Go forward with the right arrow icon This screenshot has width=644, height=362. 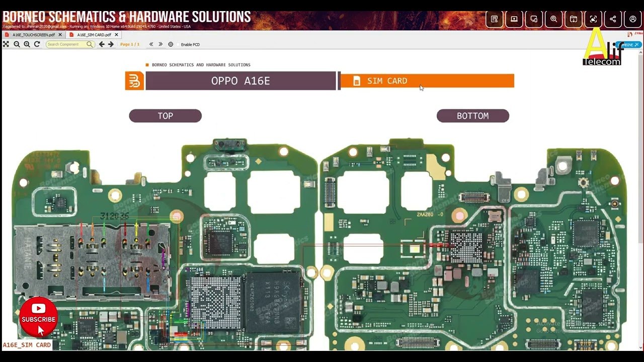pyautogui.click(x=111, y=44)
